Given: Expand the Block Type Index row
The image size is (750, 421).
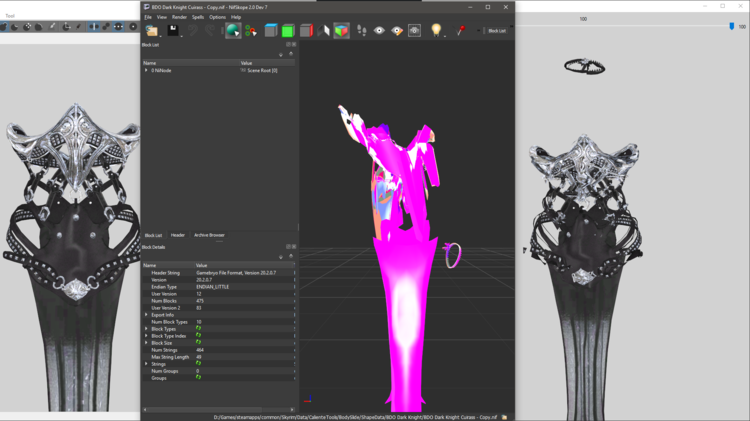Looking at the screenshot, I should [x=146, y=336].
